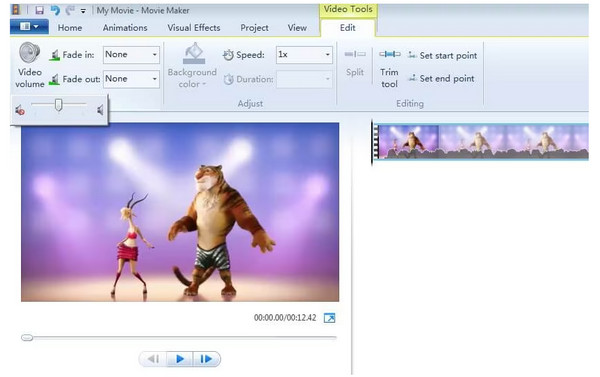Click the Video volume speaker icon

[29, 53]
